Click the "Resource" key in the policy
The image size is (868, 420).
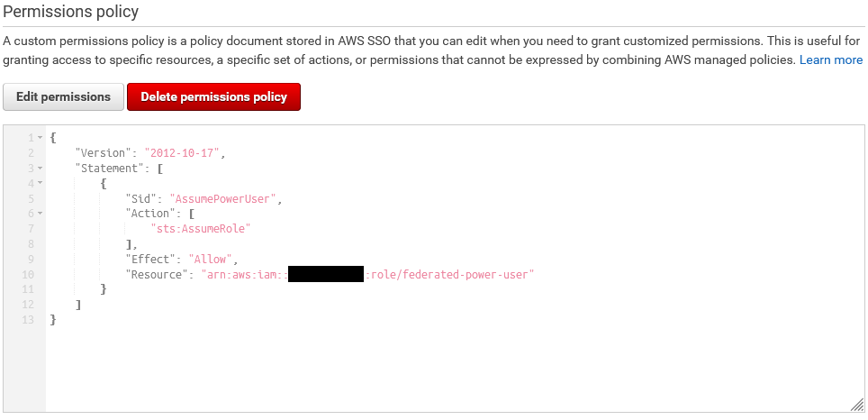(154, 274)
